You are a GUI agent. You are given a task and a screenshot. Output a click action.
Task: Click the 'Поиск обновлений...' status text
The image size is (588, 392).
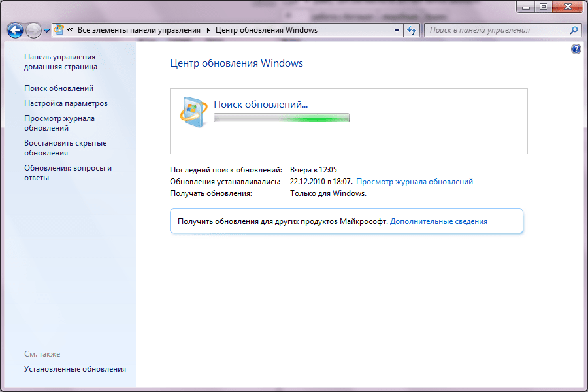pos(261,105)
